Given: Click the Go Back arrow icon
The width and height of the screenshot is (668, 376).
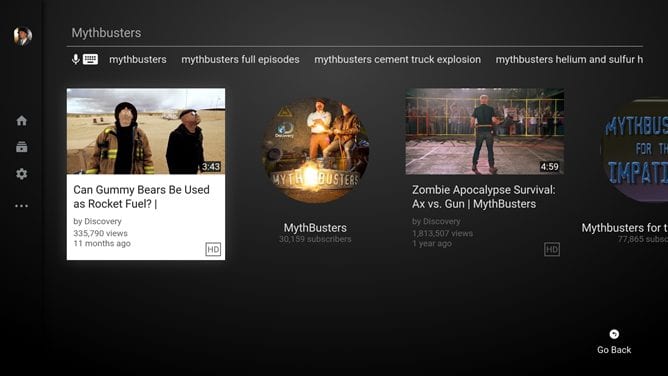Looking at the screenshot, I should pos(614,334).
